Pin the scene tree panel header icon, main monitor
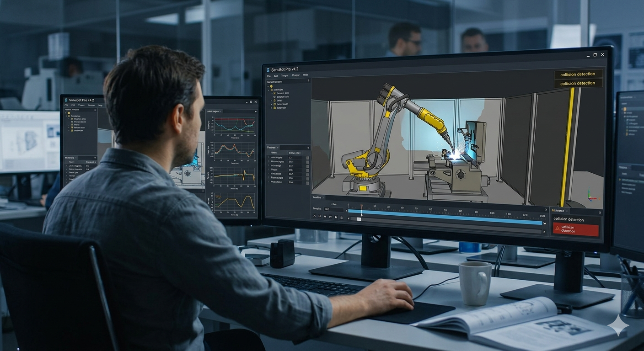The width and height of the screenshot is (644, 351). click(308, 80)
